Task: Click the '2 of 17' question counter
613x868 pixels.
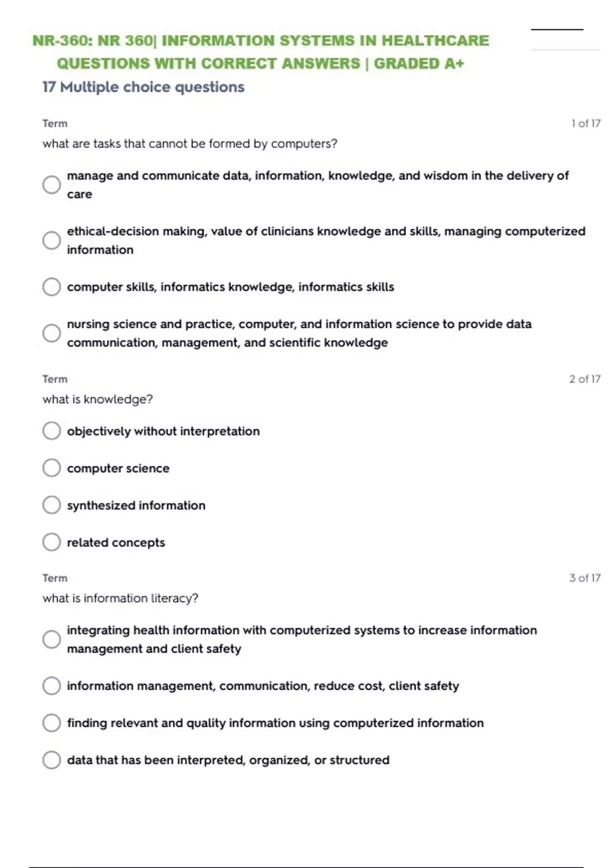Action: (x=585, y=379)
